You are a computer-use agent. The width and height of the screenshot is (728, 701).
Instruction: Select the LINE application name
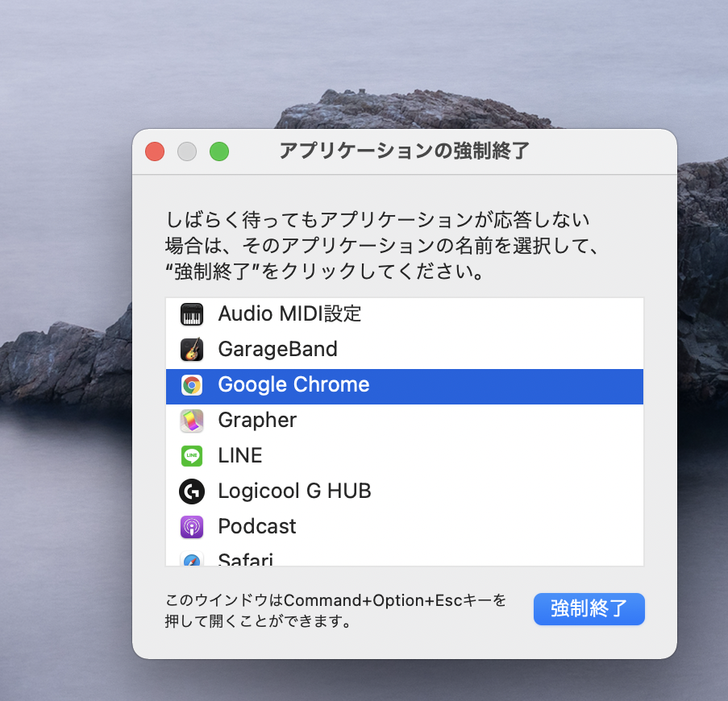pyautogui.click(x=240, y=455)
